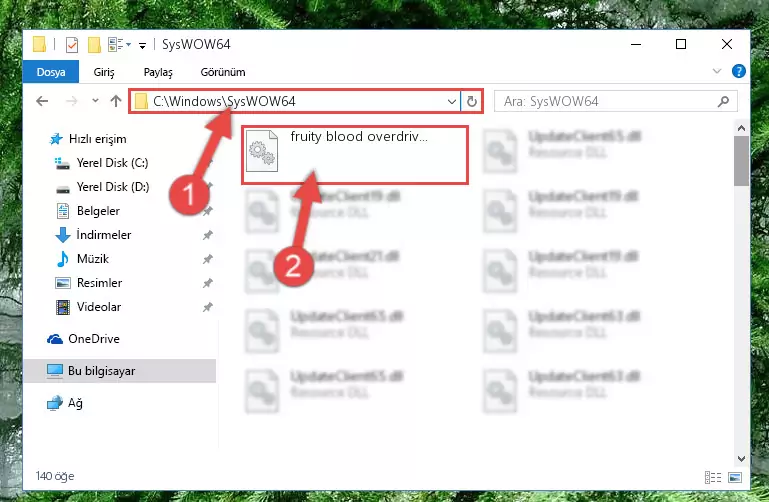This screenshot has height=502, width=769.
Task: Open the Dosya file menu
Action: [51, 72]
